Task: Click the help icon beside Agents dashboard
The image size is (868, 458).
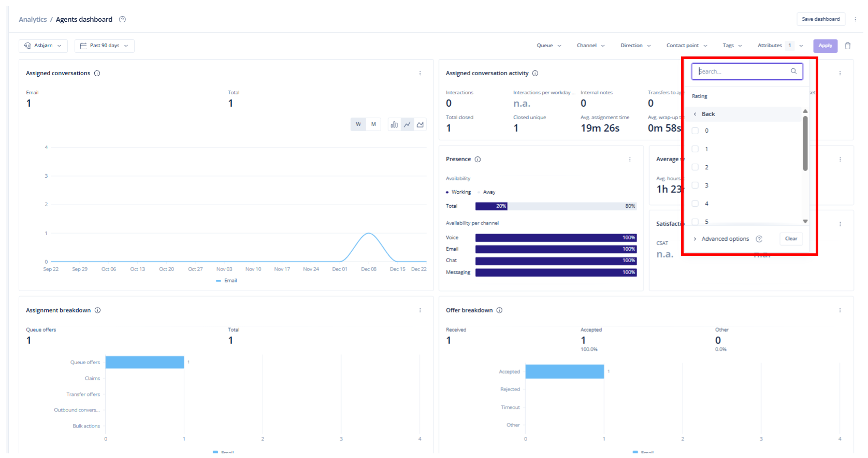Action: (x=123, y=19)
